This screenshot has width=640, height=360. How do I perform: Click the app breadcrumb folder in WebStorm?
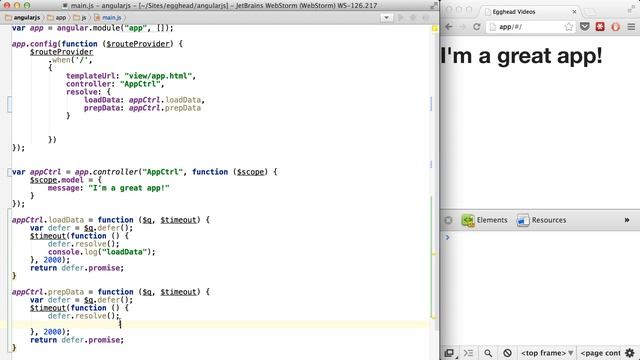57,18
